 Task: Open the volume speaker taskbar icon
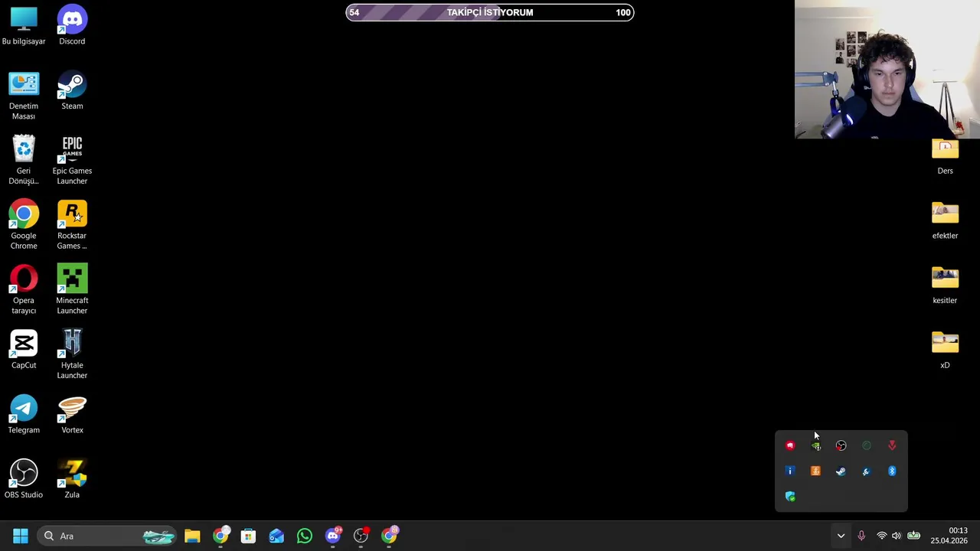coord(897,536)
